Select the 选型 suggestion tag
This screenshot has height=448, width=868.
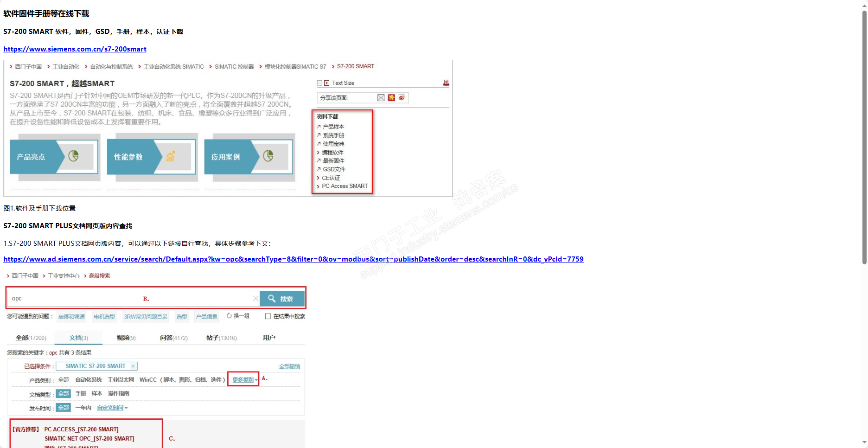(182, 317)
